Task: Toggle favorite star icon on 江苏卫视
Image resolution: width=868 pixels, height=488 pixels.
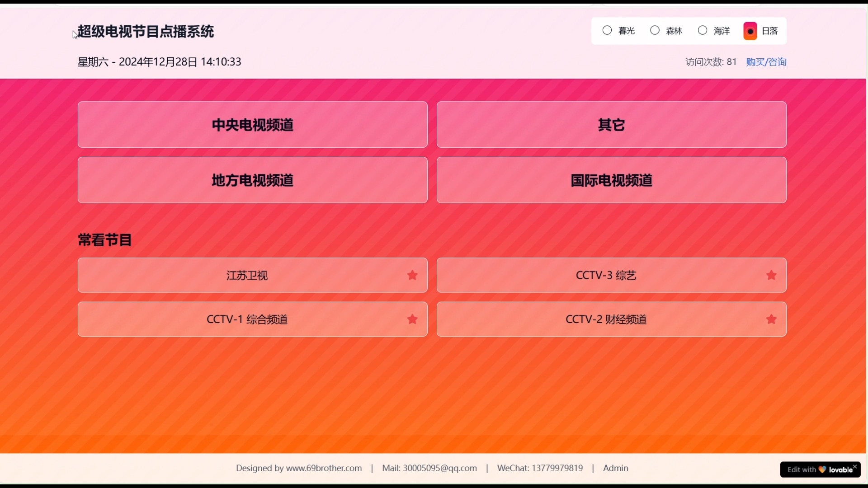Action: click(x=413, y=275)
